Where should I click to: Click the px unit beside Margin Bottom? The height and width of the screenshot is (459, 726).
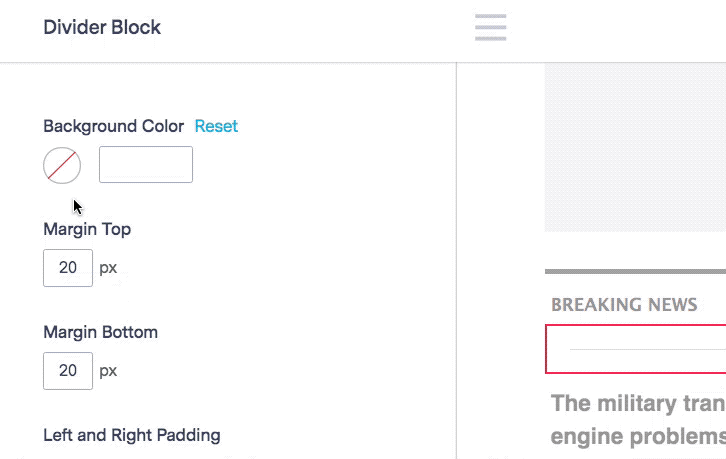[108, 371]
